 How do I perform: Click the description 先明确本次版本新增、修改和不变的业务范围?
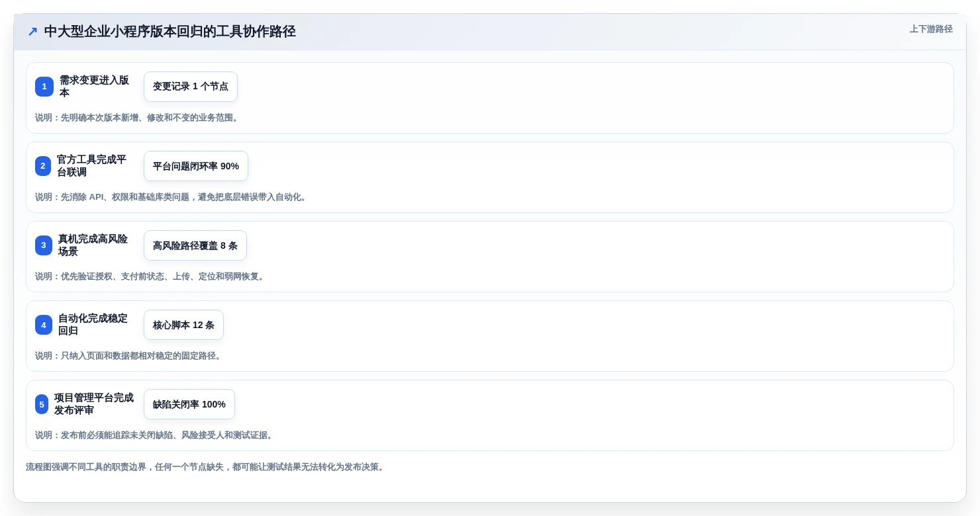[x=137, y=118]
